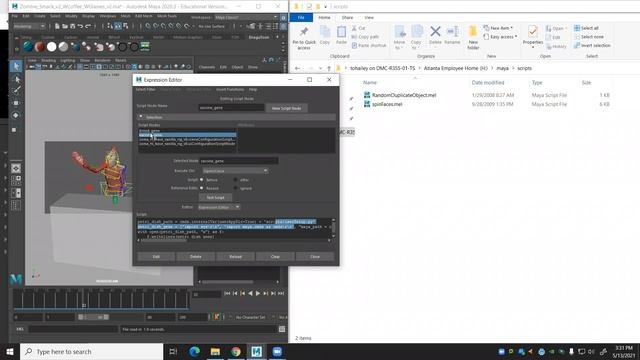Open Microsoft Edge from the taskbar

click(194, 351)
